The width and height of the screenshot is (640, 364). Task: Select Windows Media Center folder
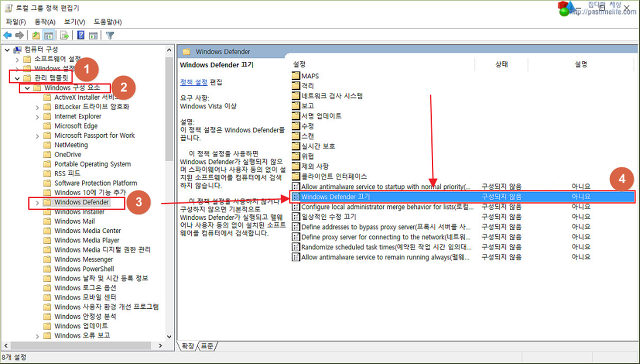(x=88, y=231)
